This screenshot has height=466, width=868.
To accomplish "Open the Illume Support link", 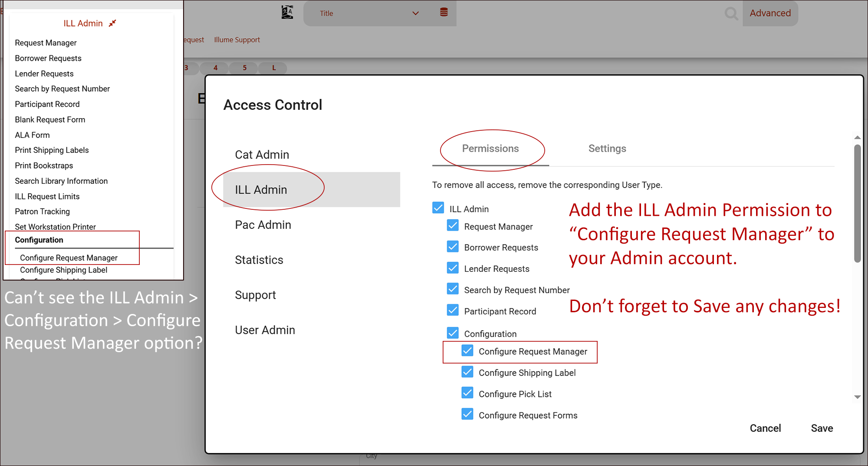I will 237,40.
